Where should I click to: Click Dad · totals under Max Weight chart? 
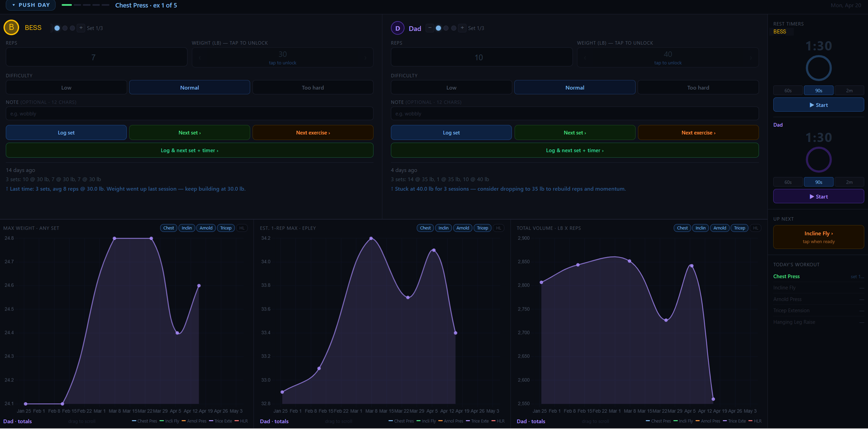click(x=17, y=421)
